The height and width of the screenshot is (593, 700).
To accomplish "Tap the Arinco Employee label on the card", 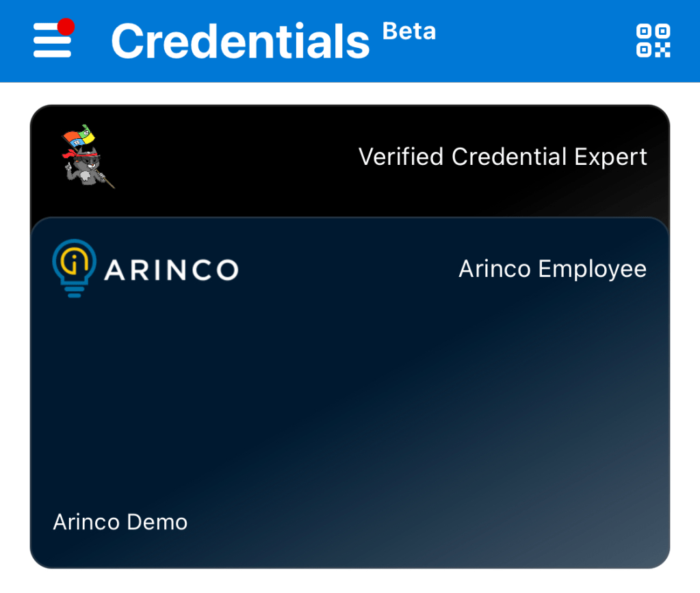I will point(552,269).
